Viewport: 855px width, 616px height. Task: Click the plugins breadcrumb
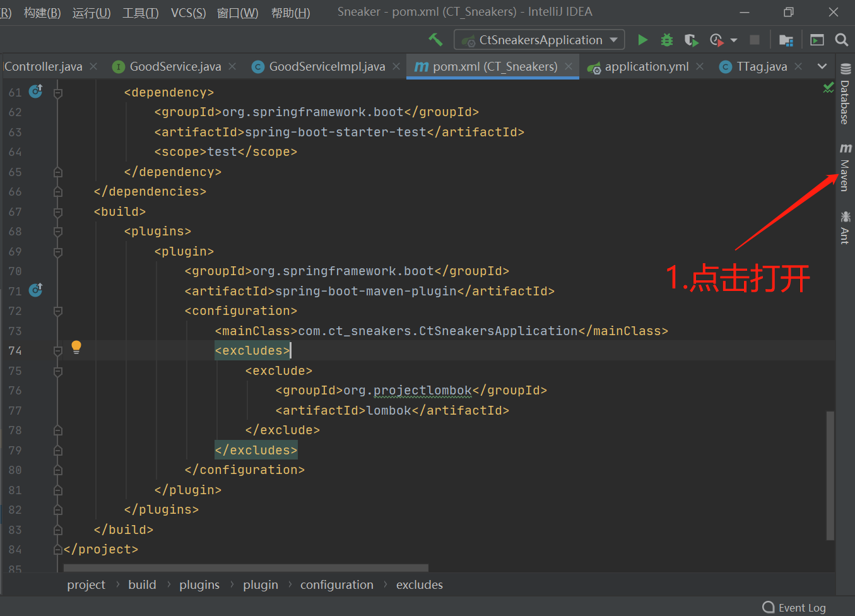click(199, 585)
